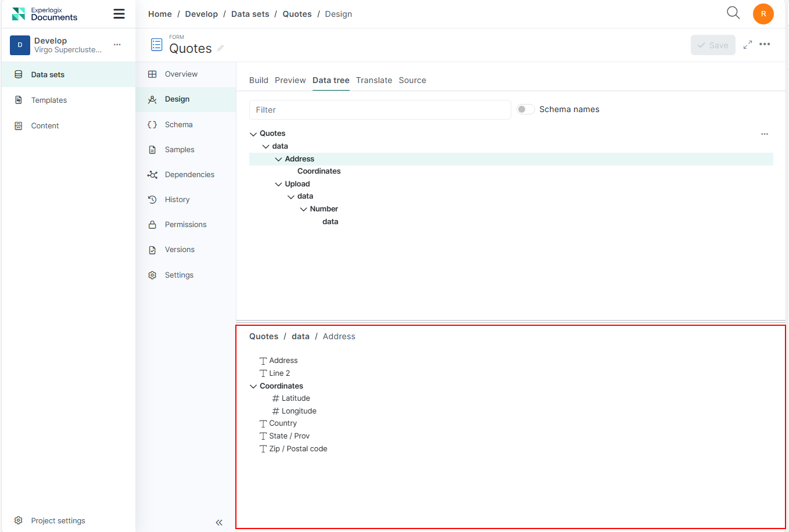Click the Schema braces icon

coord(152,125)
